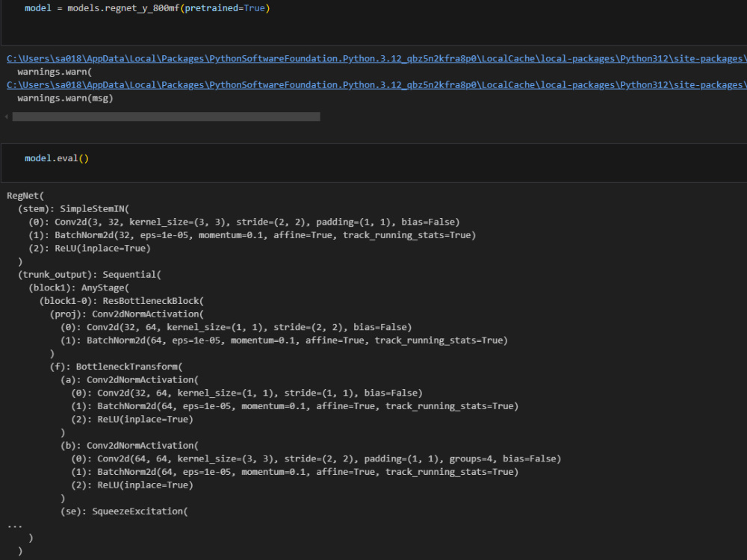747x560 pixels.
Task: Click the BatchNorm2d(32, eps=1e-05 line
Action: pyautogui.click(x=252, y=234)
